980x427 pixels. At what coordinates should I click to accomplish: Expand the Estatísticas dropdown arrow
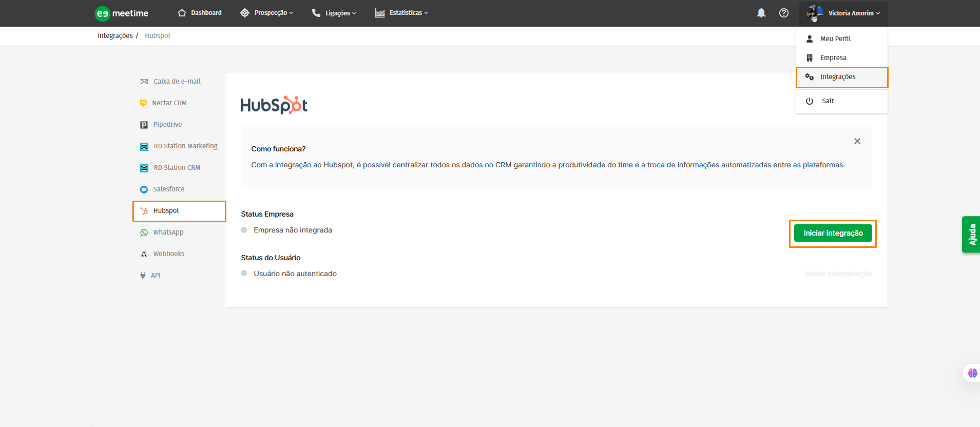pyautogui.click(x=426, y=13)
